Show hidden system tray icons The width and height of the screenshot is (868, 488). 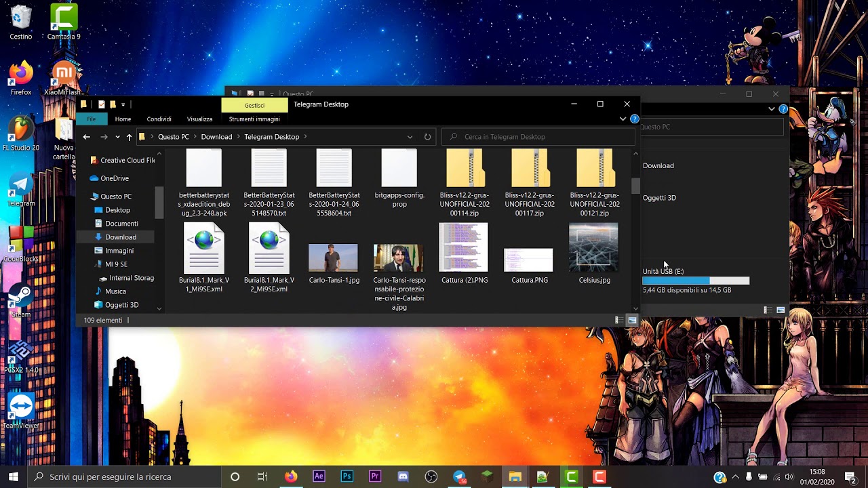click(x=735, y=476)
